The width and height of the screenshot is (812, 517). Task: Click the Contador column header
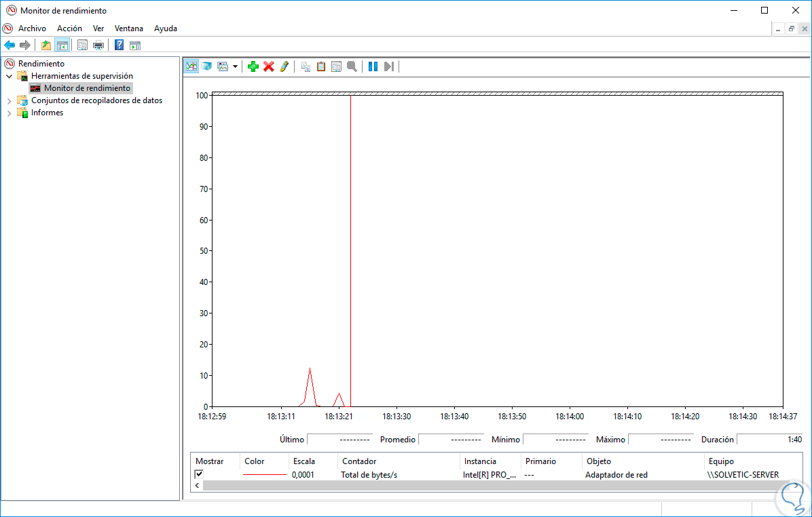(x=359, y=461)
